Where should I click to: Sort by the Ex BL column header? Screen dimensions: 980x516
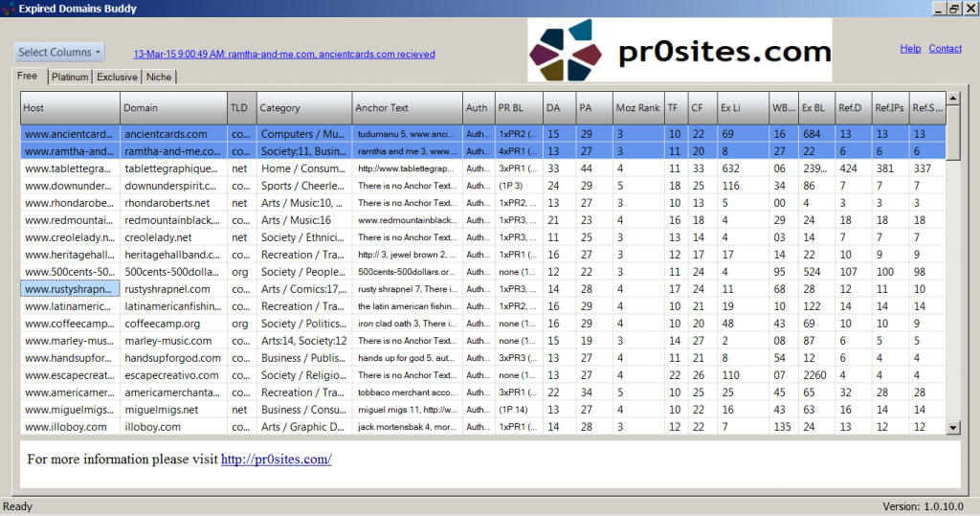tap(817, 107)
